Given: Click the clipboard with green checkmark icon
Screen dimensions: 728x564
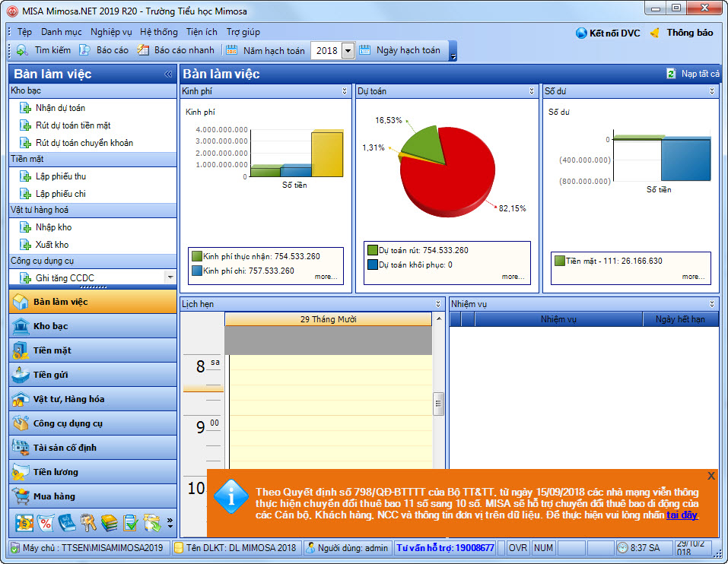Looking at the screenshot, I should click(131, 523).
